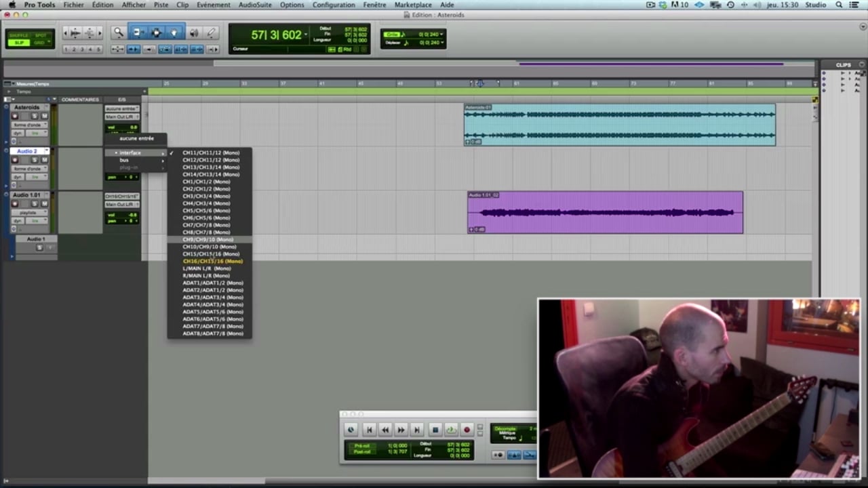Mute the Audio 2 track
Screen dimensions: 868x488
point(44,160)
